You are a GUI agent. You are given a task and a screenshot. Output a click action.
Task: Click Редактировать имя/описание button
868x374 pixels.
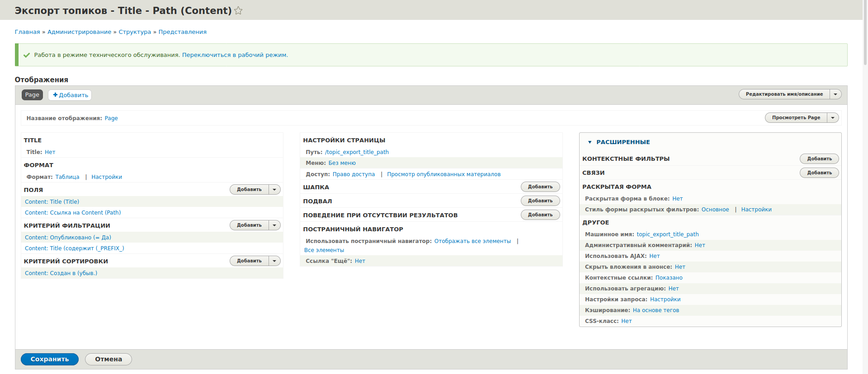(x=784, y=94)
